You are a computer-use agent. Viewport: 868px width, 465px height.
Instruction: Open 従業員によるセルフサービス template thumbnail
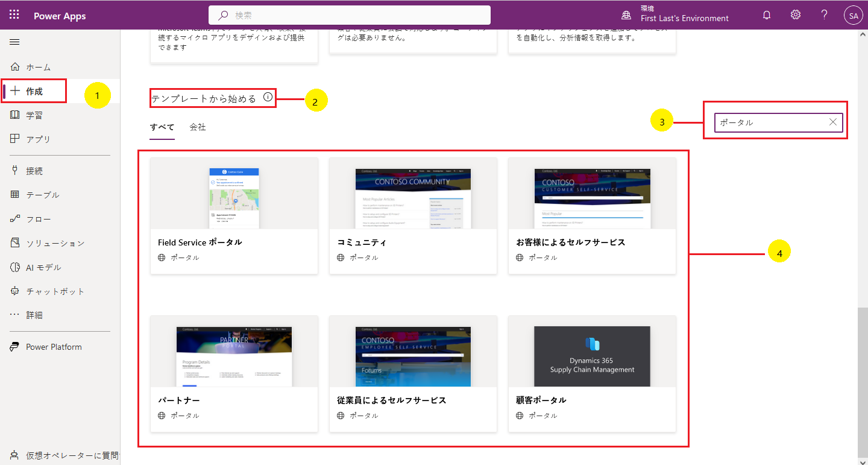tap(413, 356)
